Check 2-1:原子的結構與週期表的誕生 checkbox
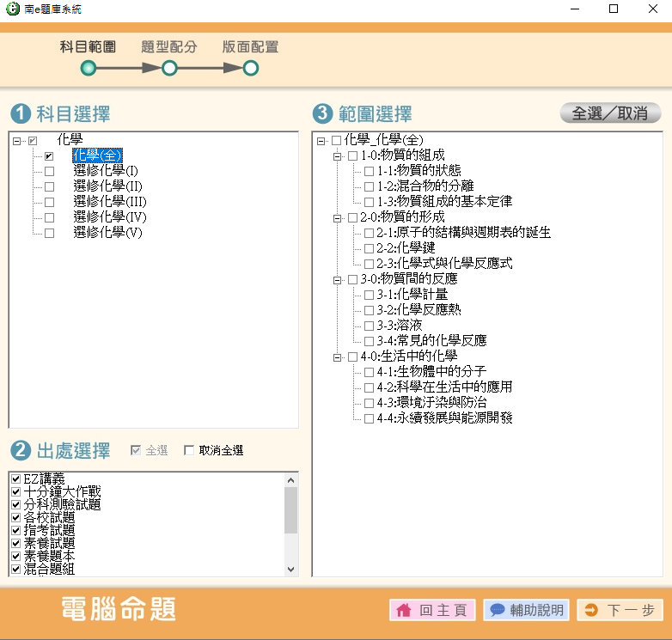The image size is (672, 640). click(x=369, y=233)
